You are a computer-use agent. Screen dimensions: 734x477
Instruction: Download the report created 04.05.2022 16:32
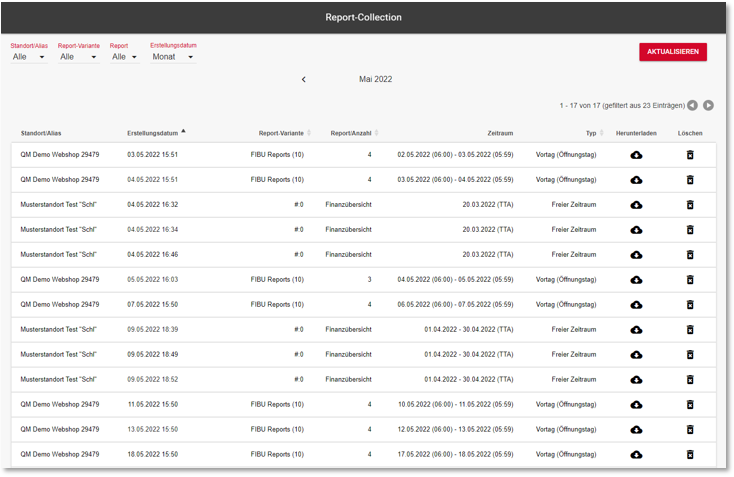click(x=636, y=205)
